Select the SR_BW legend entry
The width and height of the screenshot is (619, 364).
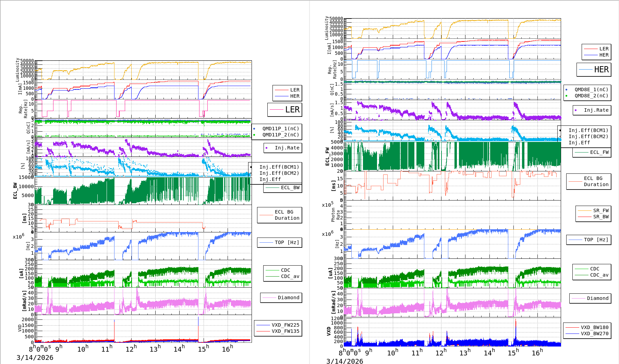coord(600,217)
